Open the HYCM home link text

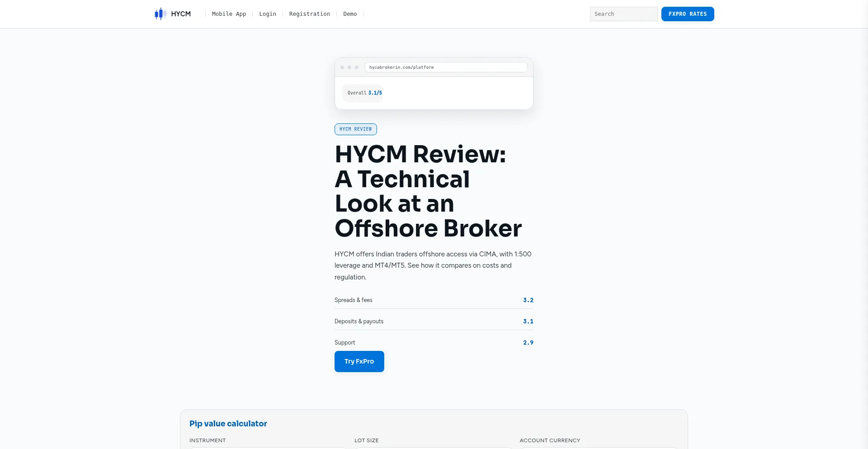tap(181, 14)
